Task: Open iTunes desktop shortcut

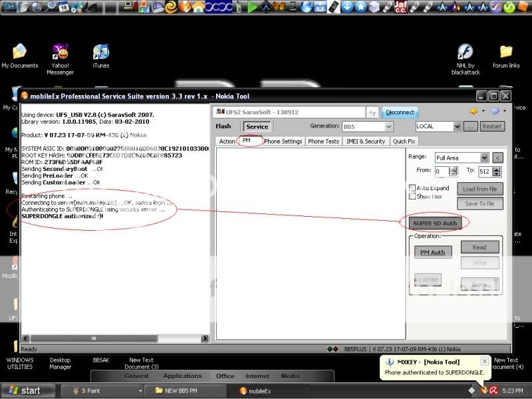Action: click(101, 57)
